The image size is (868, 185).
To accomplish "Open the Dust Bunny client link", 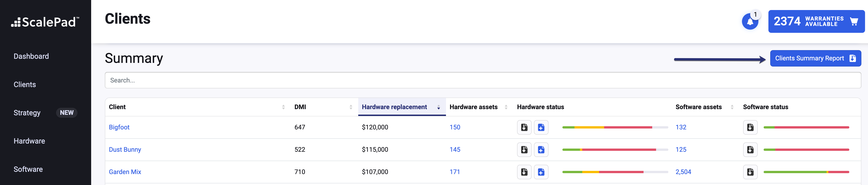I will tap(125, 150).
